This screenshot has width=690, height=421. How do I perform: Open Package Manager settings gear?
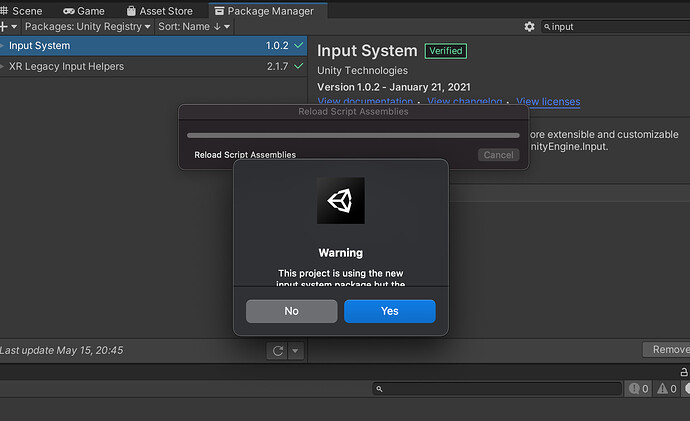coord(529,27)
